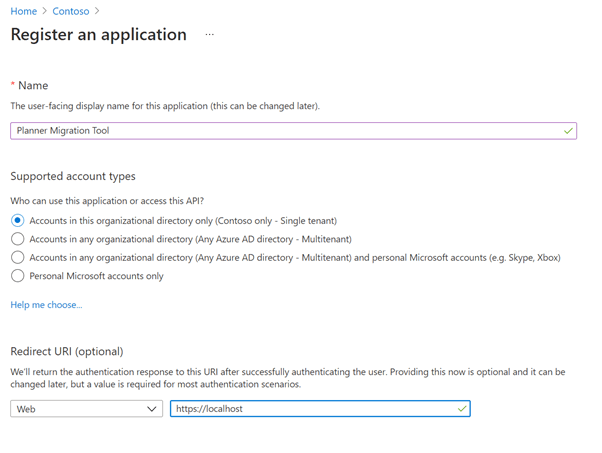Click the Register an application page title
Viewport: 602px width, 453px height.
pos(98,35)
